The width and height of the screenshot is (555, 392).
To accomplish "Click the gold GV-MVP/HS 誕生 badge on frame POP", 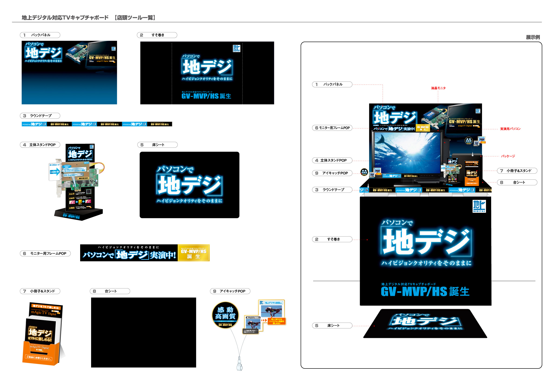I will point(193,253).
